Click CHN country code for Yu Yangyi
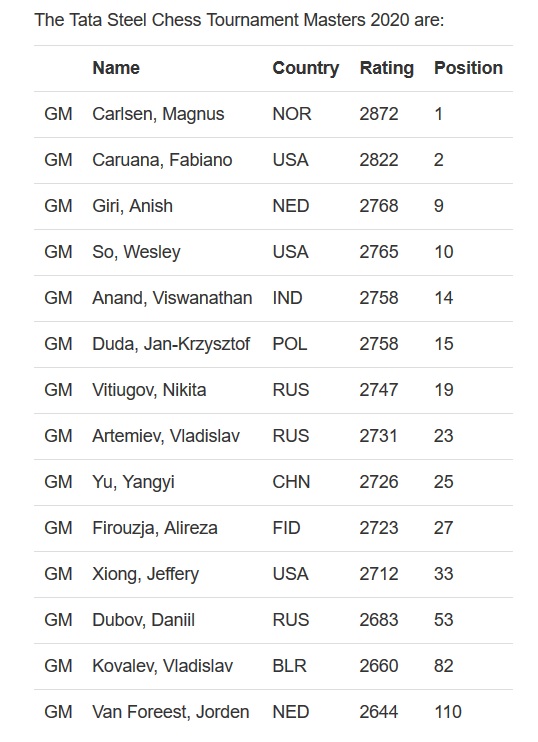Screen dimensions: 538x742 coord(291,482)
